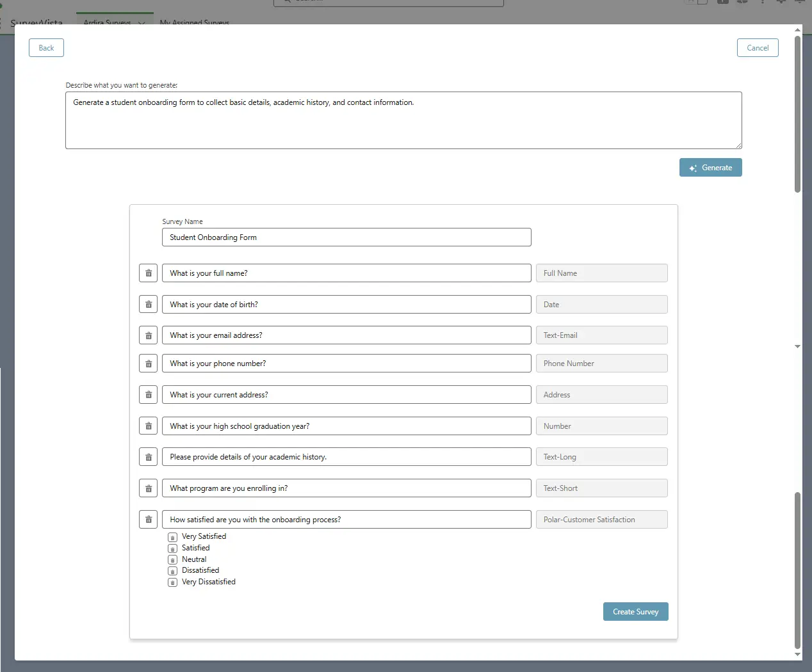Cancel the survey generation dialog
Screen dimensions: 812x672
click(x=757, y=48)
